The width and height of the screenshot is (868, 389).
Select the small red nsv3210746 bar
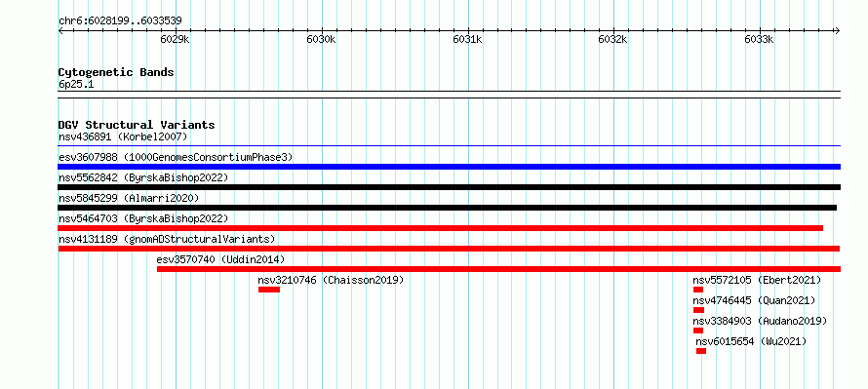click(269, 290)
